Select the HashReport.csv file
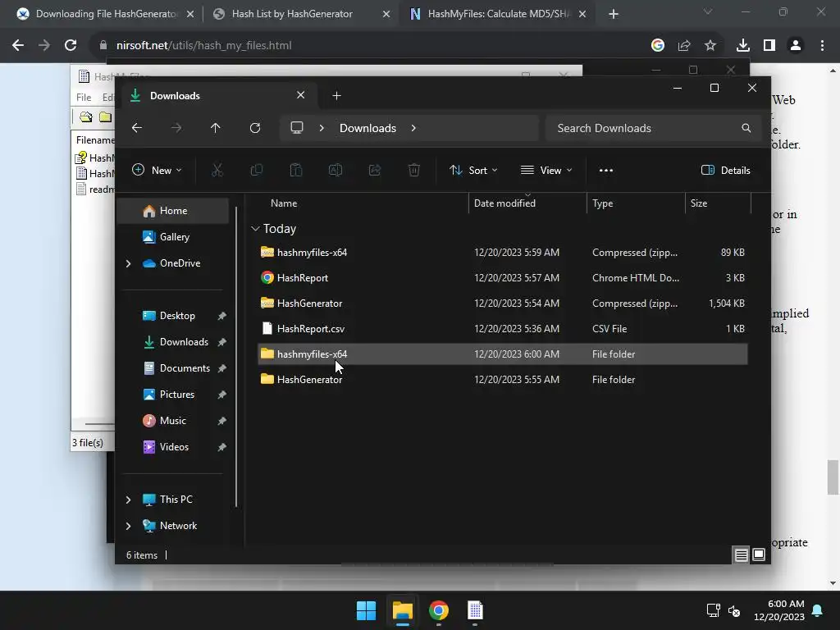This screenshot has height=630, width=840. click(503, 329)
